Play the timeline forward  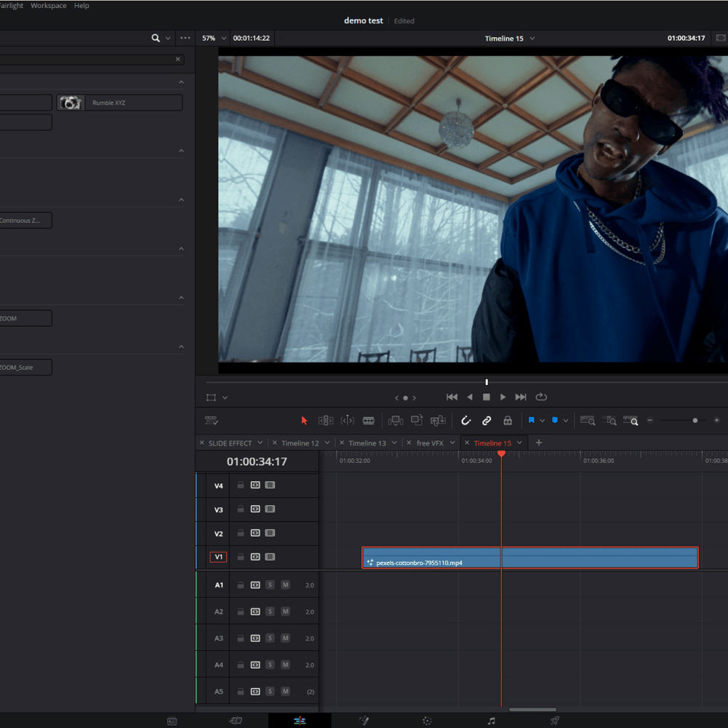tap(503, 397)
